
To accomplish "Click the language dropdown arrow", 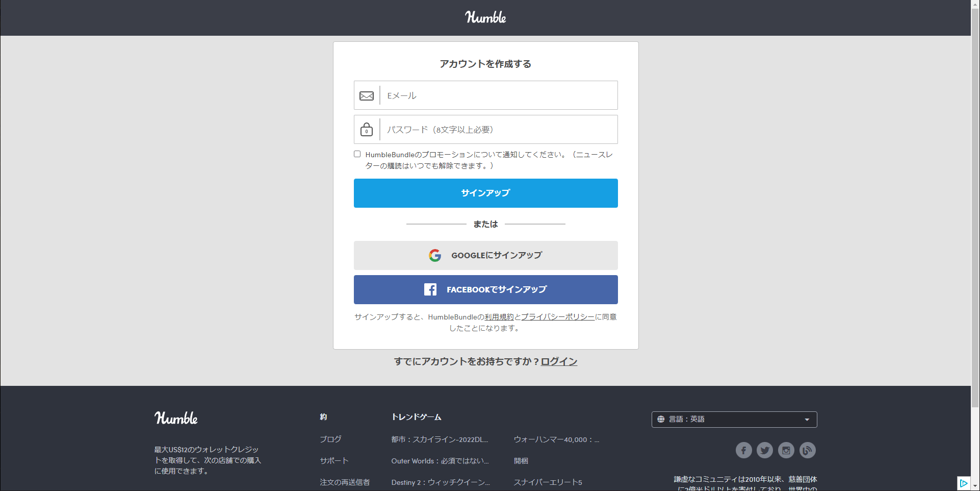I will [807, 420].
